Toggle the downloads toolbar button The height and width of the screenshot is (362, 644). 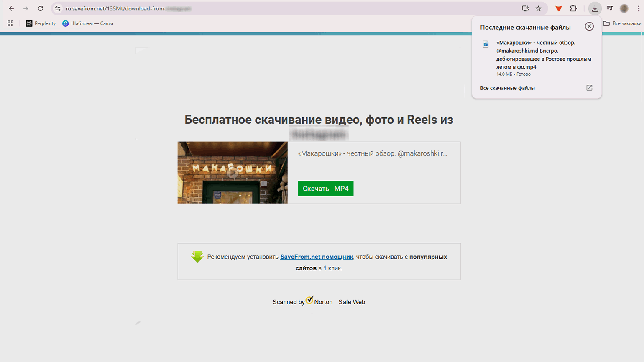point(595,8)
